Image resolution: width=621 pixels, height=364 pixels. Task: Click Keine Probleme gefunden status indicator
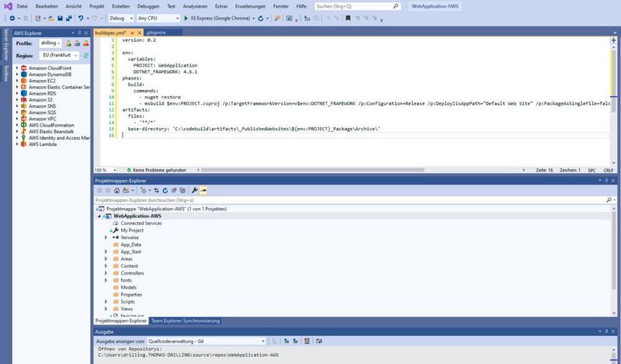(157, 170)
